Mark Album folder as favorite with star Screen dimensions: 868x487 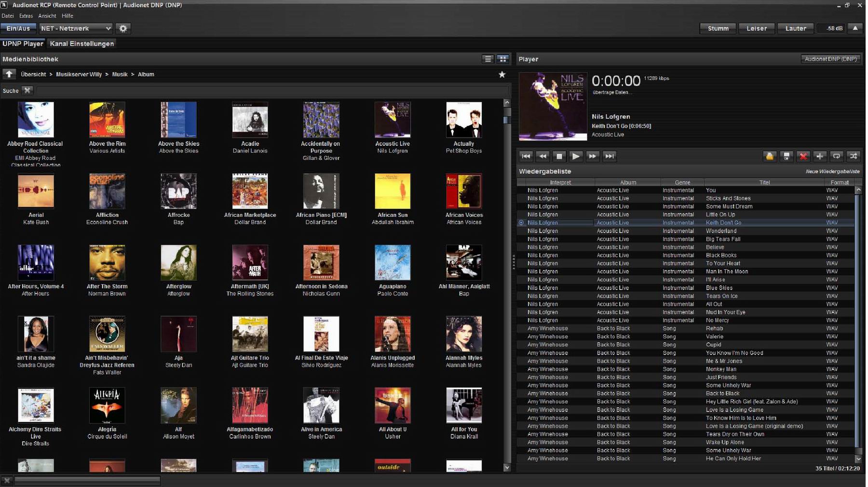coord(502,74)
